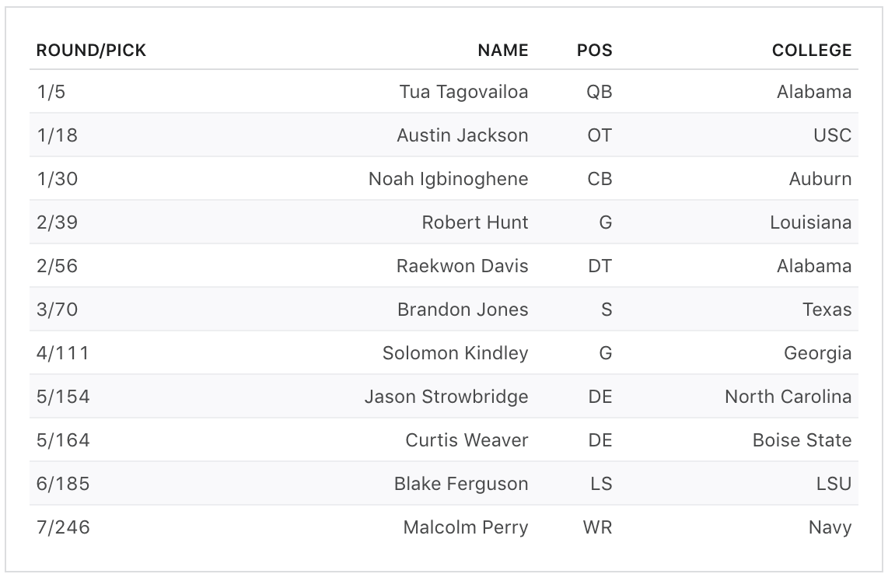The image size is (888, 588).
Task: Open Austin Jackson's name entry
Action: pos(462,135)
